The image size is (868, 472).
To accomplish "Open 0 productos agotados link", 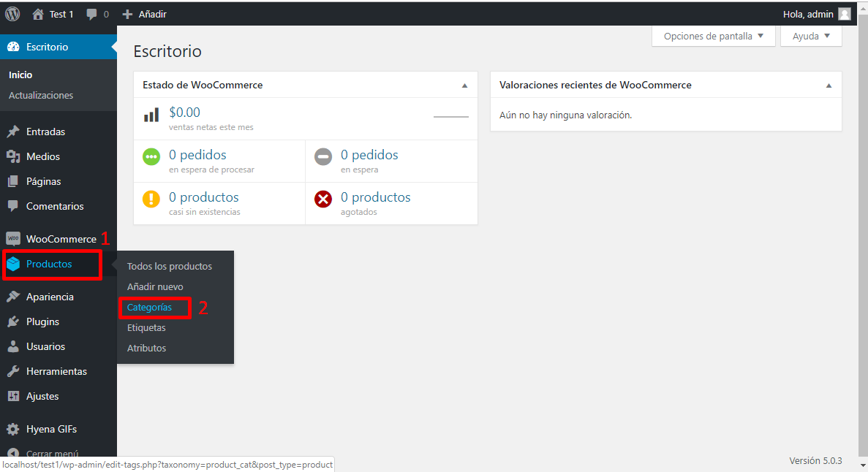I will click(x=375, y=197).
